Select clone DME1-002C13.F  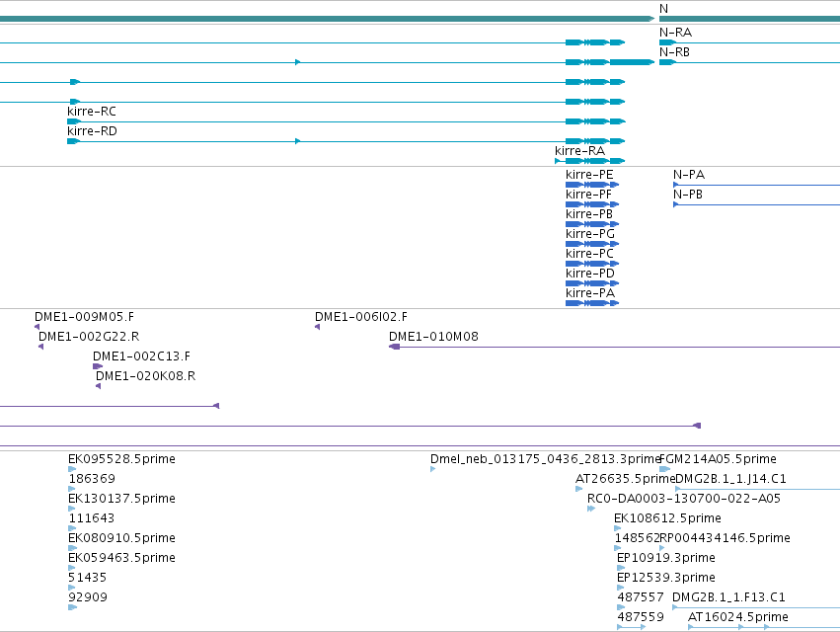click(141, 356)
